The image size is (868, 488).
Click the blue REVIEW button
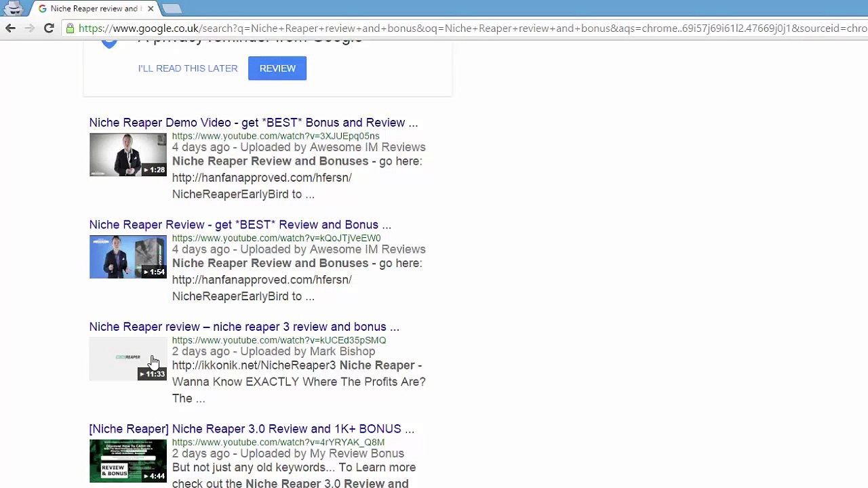[277, 68]
